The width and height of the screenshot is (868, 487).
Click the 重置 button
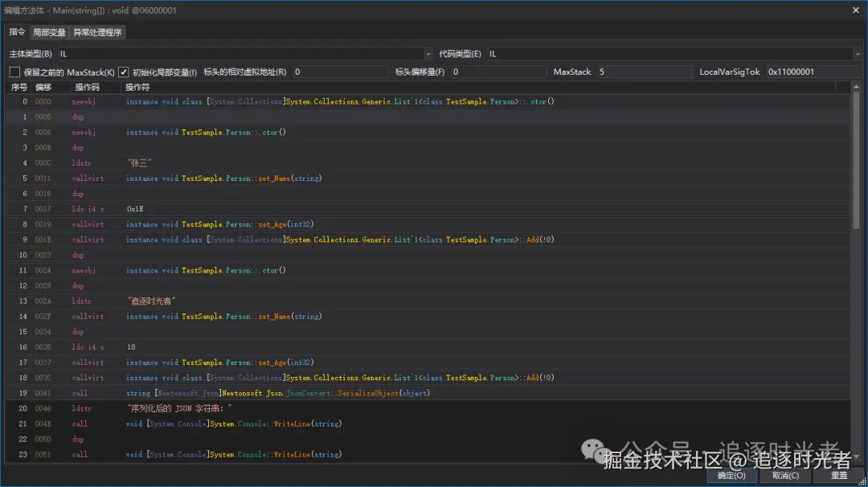tap(838, 476)
